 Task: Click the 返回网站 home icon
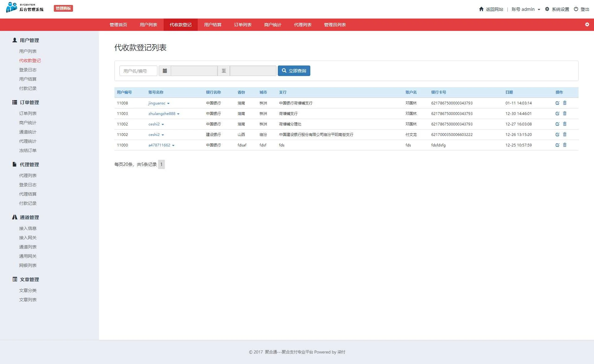[x=481, y=9]
